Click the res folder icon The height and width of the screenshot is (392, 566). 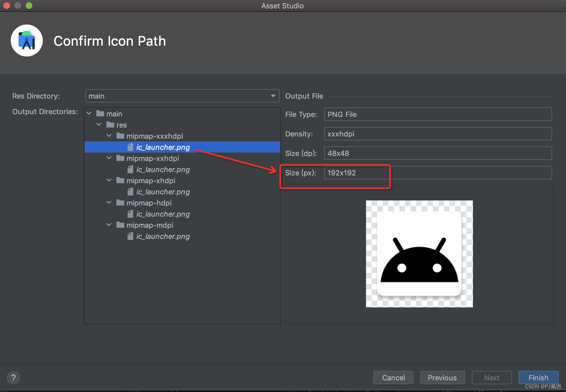click(110, 125)
